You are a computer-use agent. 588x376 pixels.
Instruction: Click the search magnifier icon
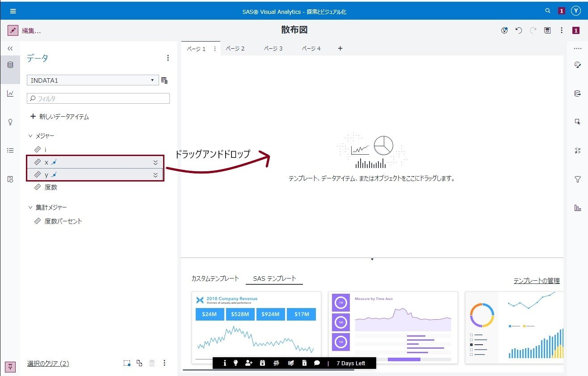point(548,11)
